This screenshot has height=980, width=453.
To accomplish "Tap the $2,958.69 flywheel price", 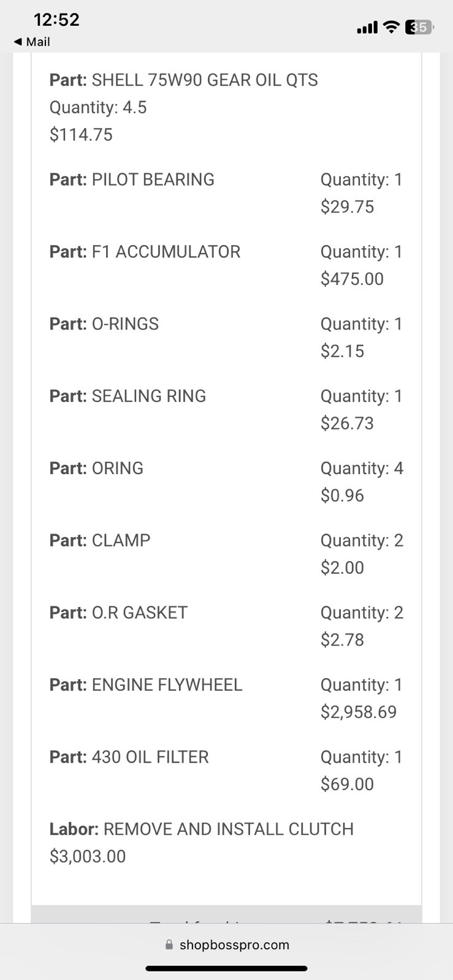I will tap(359, 712).
